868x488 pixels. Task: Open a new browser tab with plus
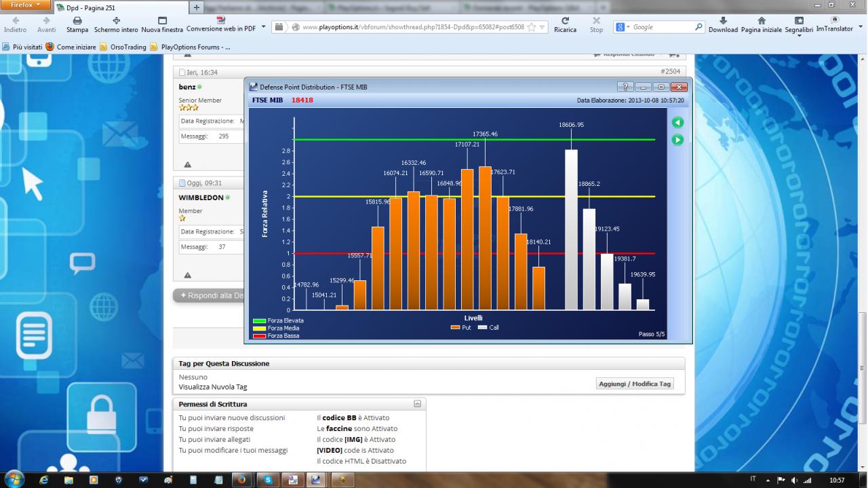pos(197,7)
